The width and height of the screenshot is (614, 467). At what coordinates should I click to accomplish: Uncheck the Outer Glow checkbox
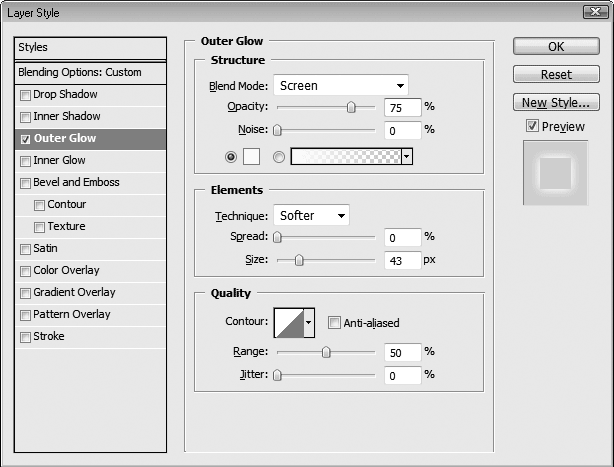click(x=25, y=139)
